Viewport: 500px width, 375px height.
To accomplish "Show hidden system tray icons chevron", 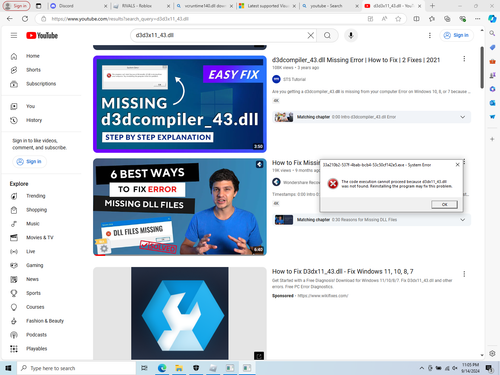I will click(422, 368).
